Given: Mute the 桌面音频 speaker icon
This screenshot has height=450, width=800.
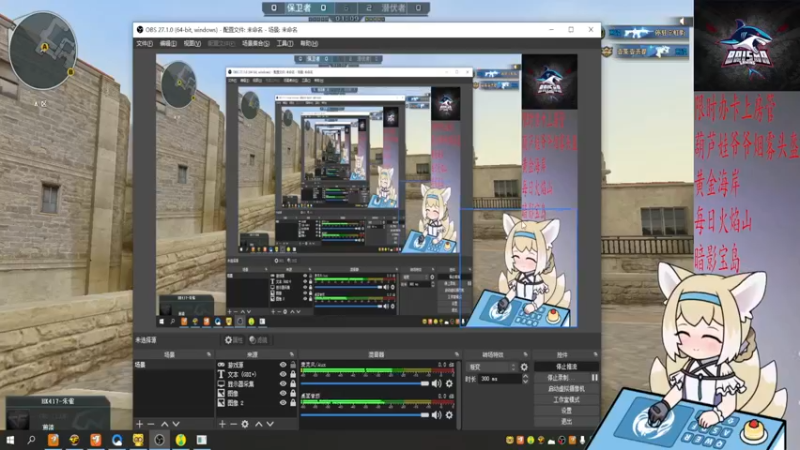Looking at the screenshot, I should coord(437,415).
